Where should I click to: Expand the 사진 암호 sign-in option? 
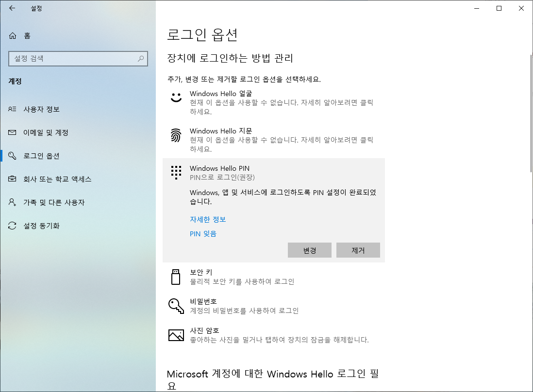click(x=274, y=335)
